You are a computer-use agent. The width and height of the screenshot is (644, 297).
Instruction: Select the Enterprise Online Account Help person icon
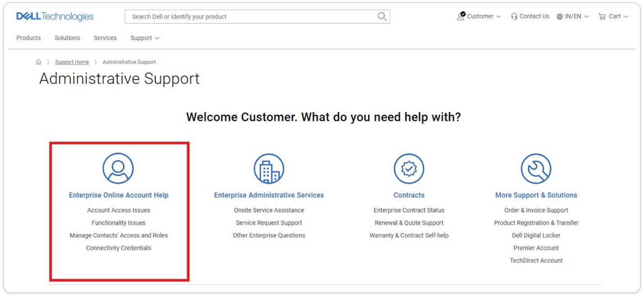(x=118, y=168)
